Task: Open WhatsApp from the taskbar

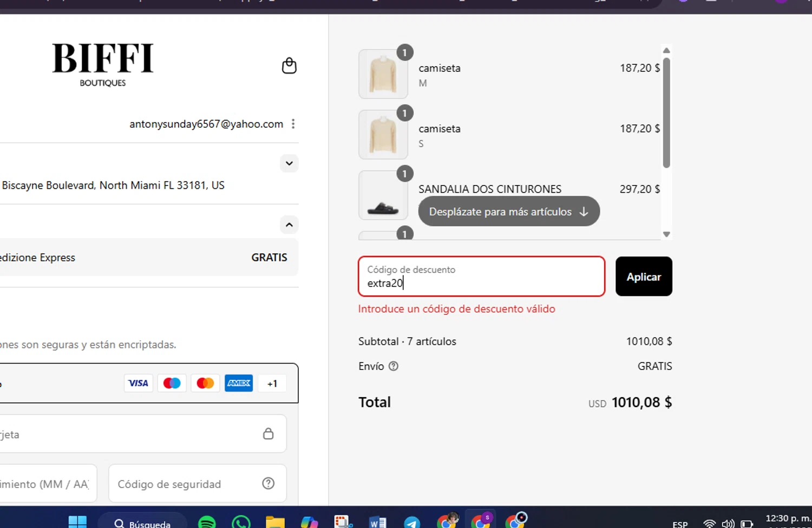Action: click(x=241, y=523)
